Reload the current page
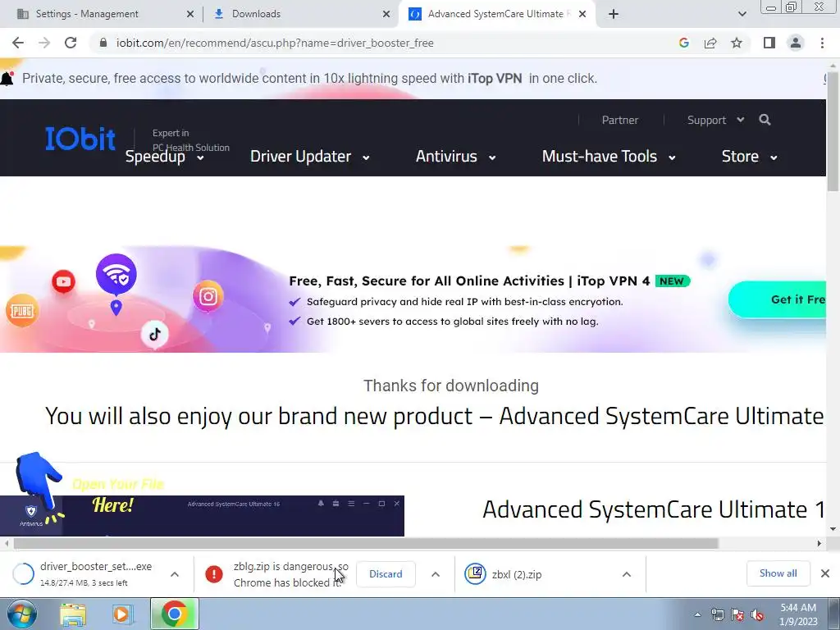The height and width of the screenshot is (630, 840). coord(71,43)
